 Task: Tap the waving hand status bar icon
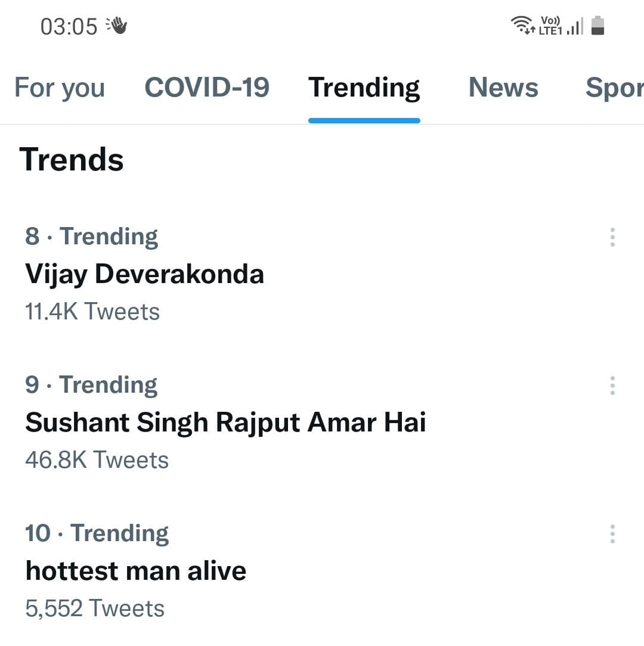117,26
